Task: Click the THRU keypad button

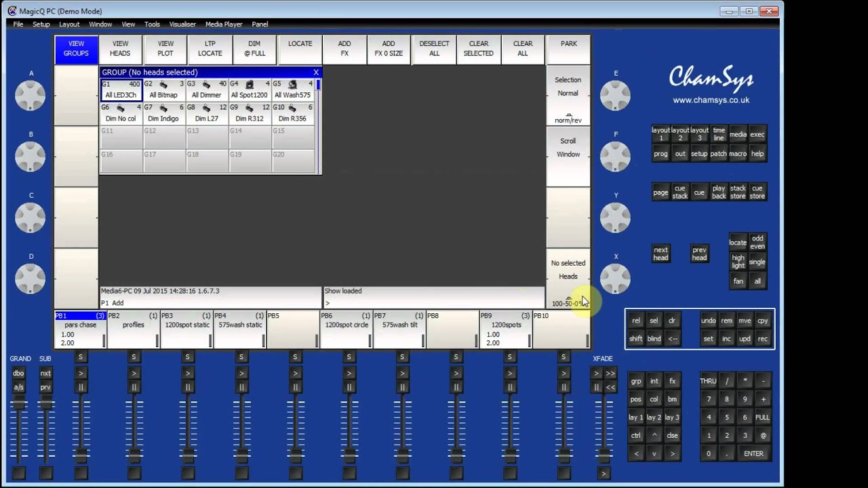Action: coord(708,381)
